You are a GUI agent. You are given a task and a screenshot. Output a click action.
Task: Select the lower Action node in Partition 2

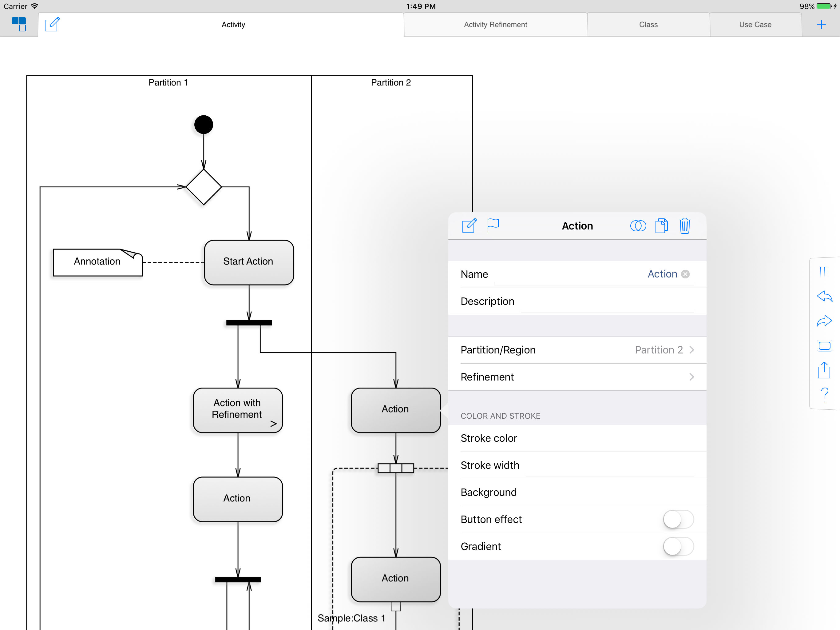click(396, 580)
